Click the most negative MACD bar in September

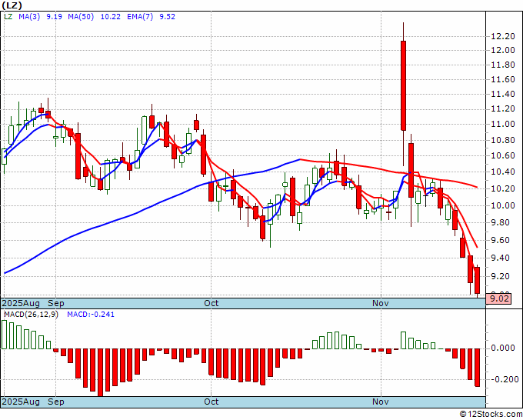[100, 372]
